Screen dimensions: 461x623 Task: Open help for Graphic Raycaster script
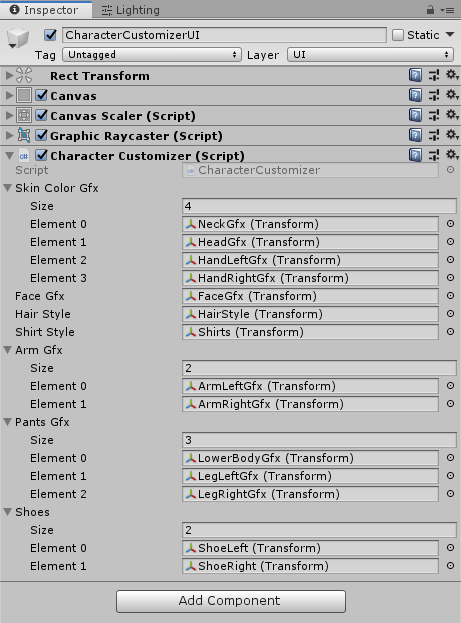tap(415, 135)
